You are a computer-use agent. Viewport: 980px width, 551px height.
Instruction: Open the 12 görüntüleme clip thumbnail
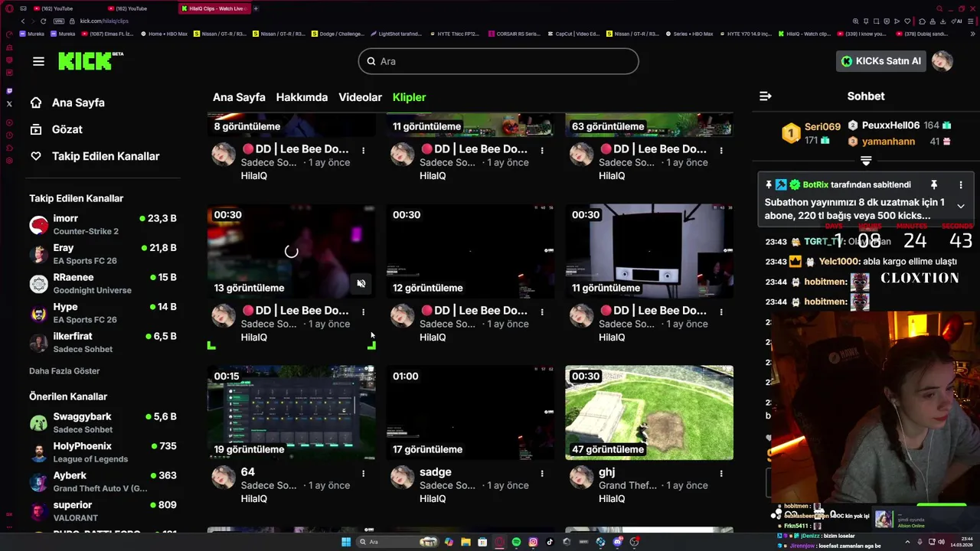(470, 251)
